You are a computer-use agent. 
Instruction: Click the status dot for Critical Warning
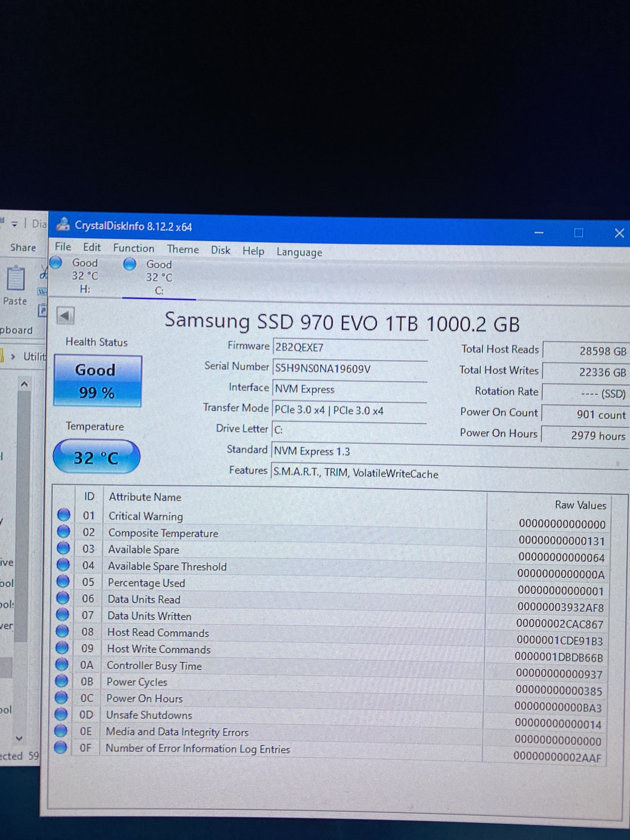[x=64, y=515]
